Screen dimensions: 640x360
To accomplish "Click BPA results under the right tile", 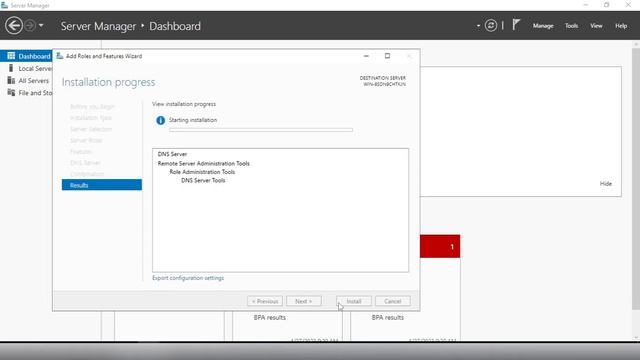I will pyautogui.click(x=387, y=317).
